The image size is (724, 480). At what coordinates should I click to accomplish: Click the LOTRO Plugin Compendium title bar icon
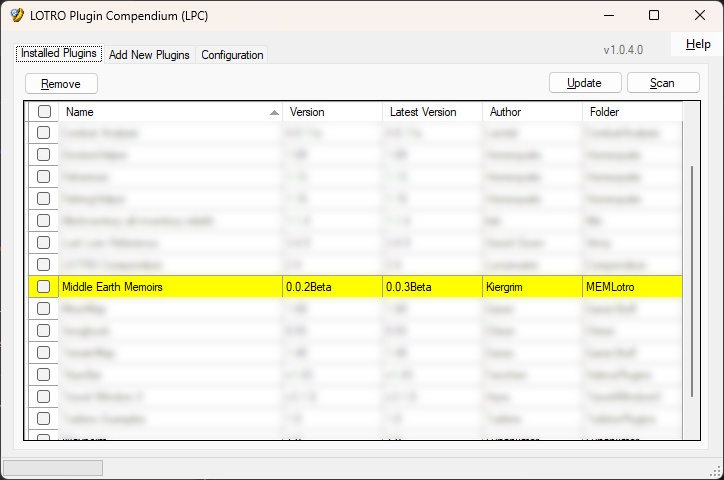click(17, 15)
